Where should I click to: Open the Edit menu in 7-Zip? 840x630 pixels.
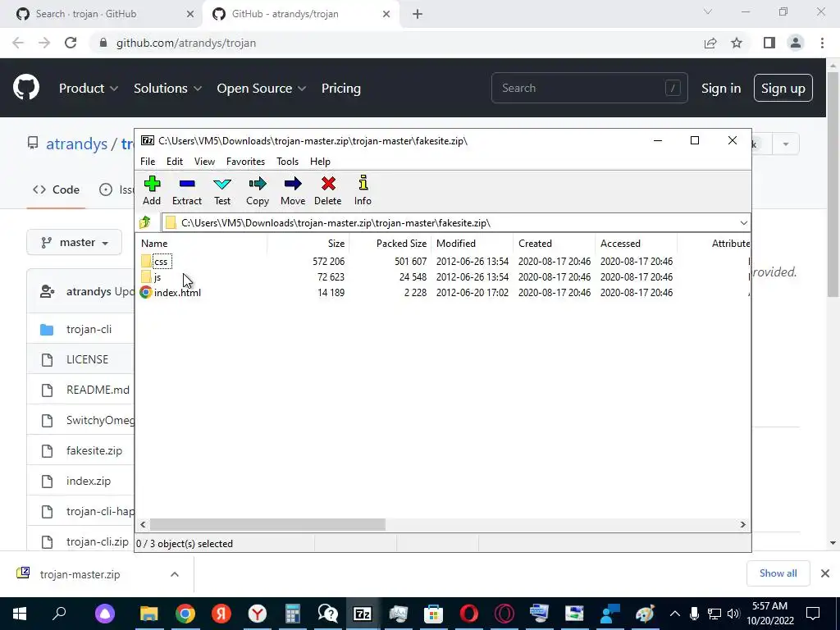(175, 162)
